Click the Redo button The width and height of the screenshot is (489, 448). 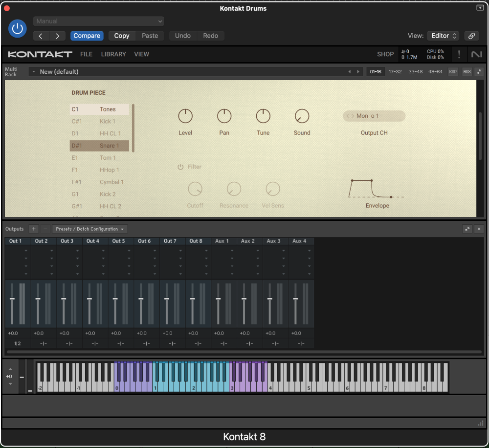[x=210, y=36]
